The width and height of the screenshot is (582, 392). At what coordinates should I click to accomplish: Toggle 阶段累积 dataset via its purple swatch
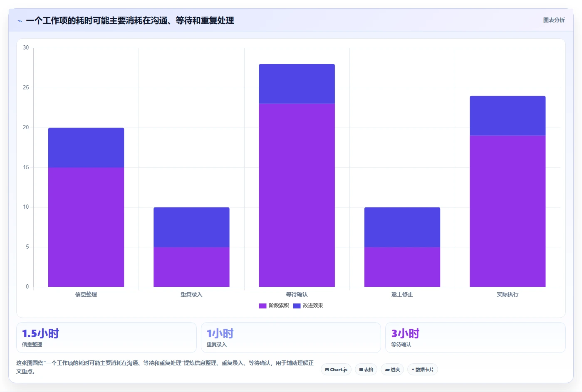click(x=263, y=306)
